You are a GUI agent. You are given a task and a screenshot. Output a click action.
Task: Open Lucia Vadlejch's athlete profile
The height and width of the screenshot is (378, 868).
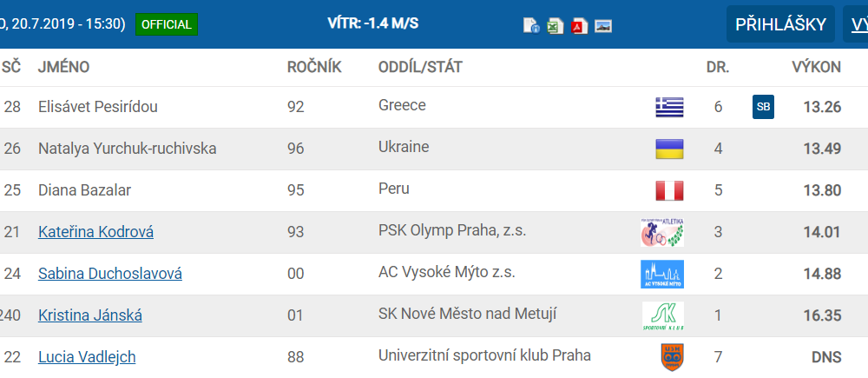pyautogui.click(x=87, y=357)
